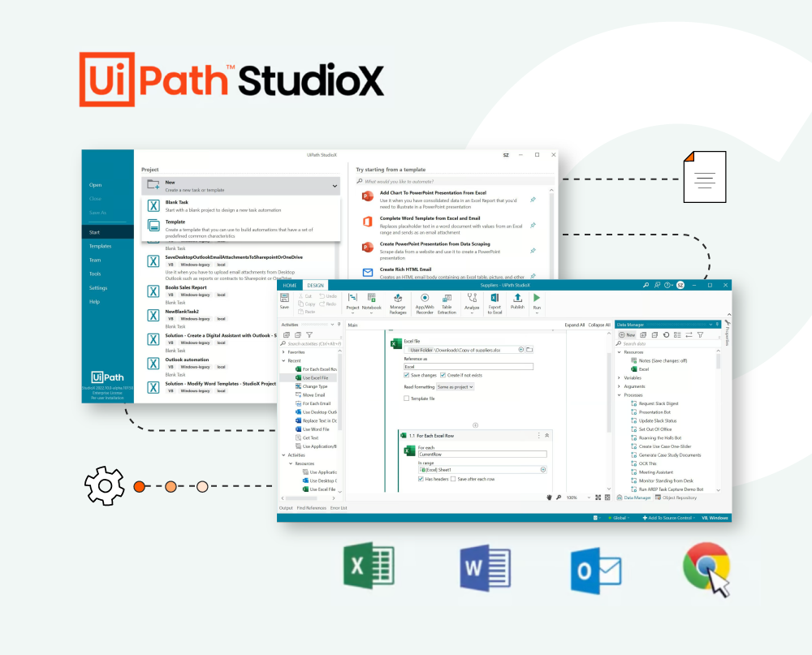Pin the Add Chart To PowerPoint template

click(x=533, y=200)
